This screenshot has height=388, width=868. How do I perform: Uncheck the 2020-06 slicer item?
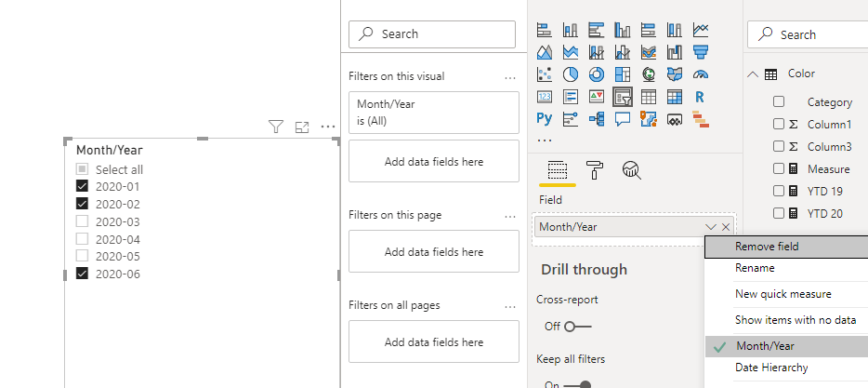point(82,274)
